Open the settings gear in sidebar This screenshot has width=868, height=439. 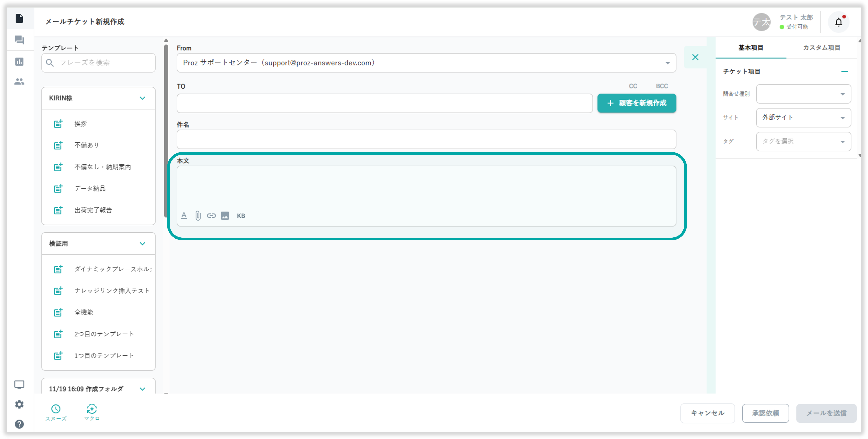click(x=19, y=404)
